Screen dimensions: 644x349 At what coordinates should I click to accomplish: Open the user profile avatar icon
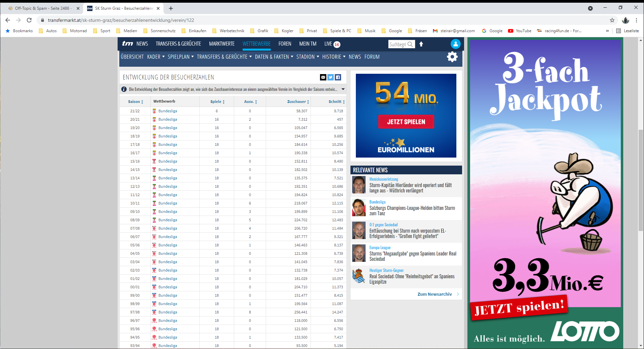coord(455,44)
